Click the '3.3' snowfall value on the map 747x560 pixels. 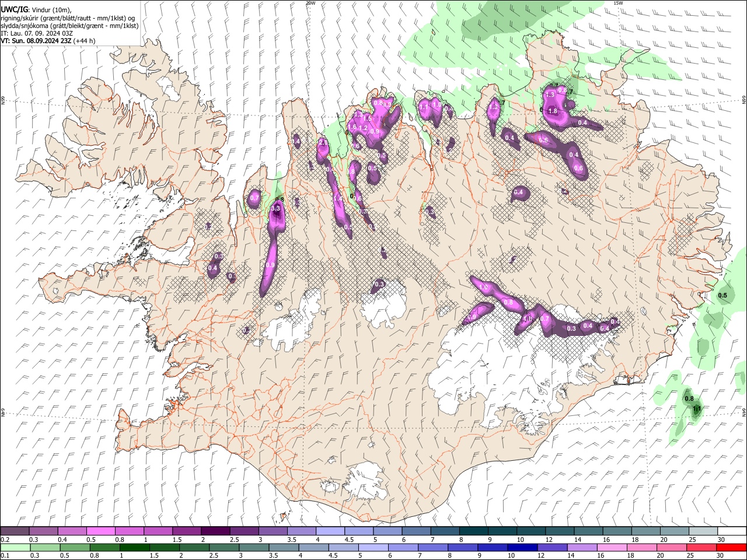tap(276, 208)
